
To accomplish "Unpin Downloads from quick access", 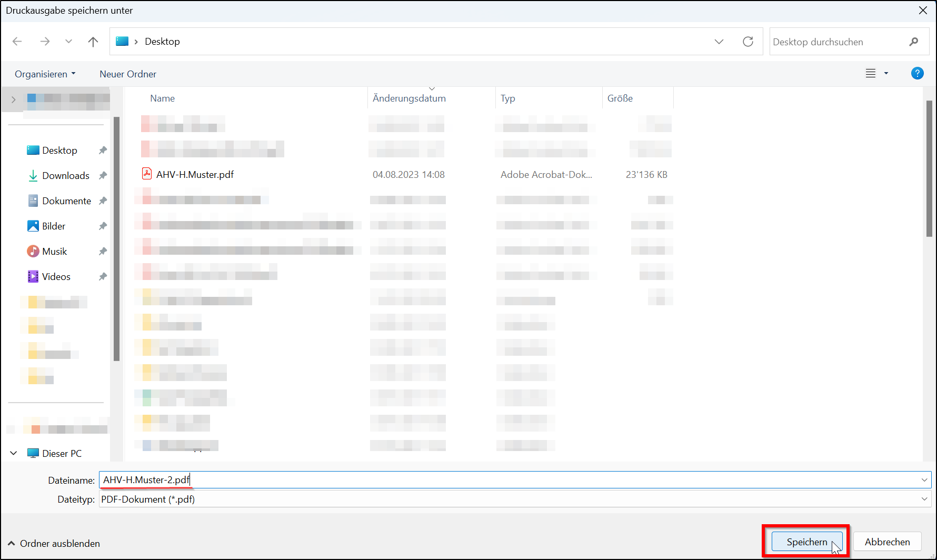I will tap(103, 175).
